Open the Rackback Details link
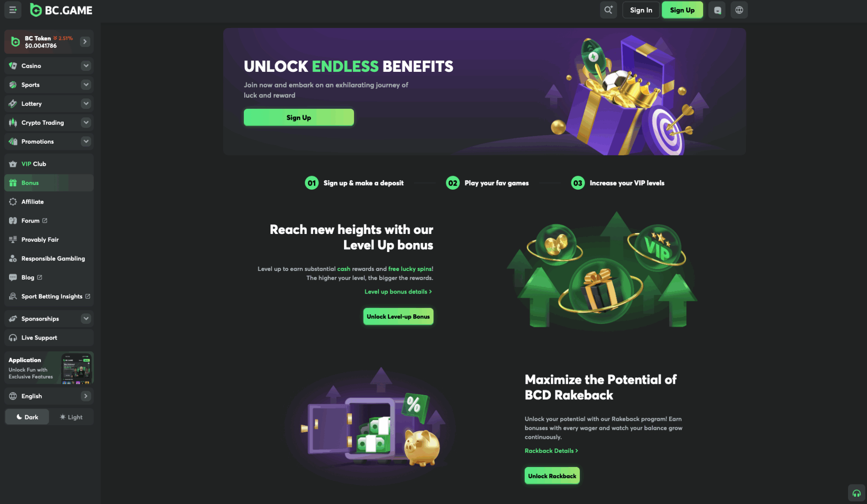Image resolution: width=867 pixels, height=504 pixels. tap(551, 451)
